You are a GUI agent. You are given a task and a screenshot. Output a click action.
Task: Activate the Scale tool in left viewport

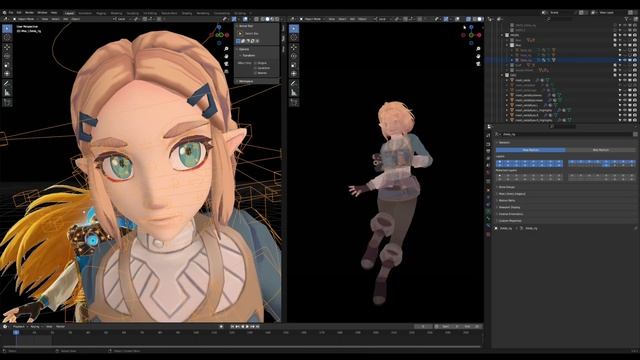click(x=7, y=65)
